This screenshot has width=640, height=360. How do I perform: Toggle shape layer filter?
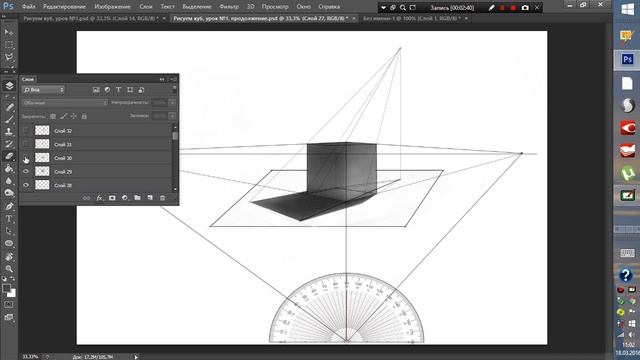coord(130,90)
